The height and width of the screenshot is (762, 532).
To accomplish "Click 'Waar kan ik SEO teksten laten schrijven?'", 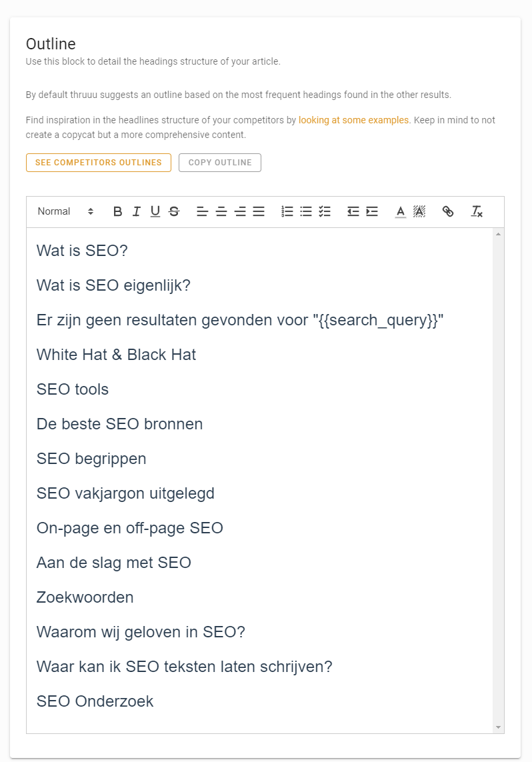I will 185,667.
